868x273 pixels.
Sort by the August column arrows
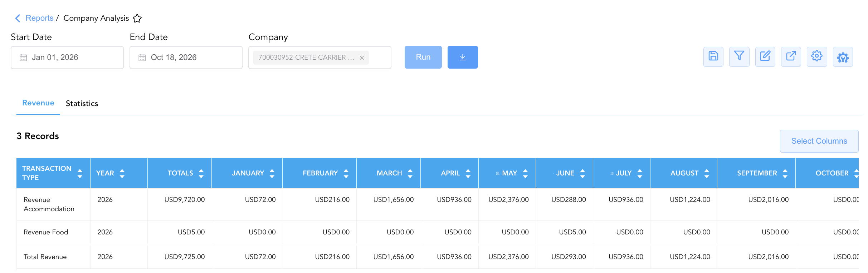707,173
